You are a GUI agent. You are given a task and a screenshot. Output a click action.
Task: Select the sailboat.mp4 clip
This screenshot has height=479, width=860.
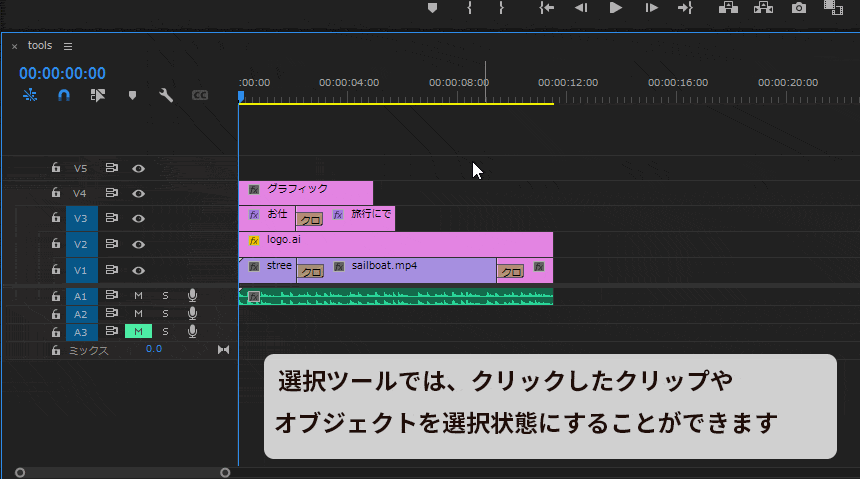click(x=396, y=271)
